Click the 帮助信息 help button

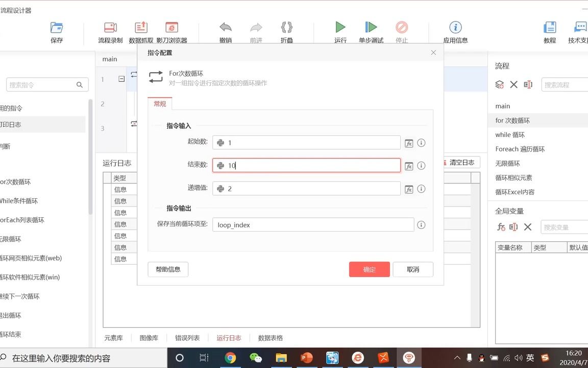coord(168,269)
